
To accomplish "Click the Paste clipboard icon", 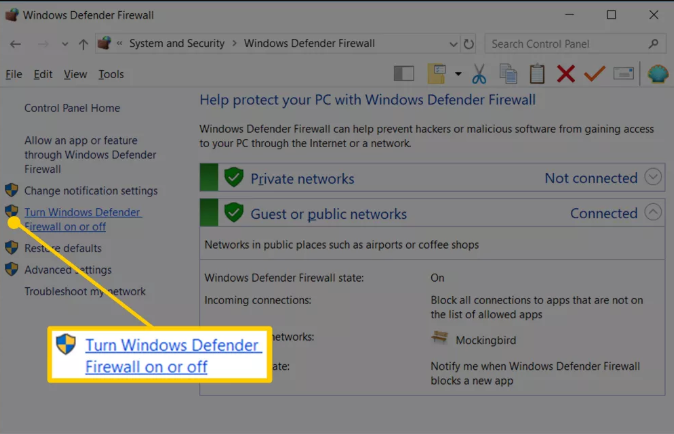I will pos(537,73).
